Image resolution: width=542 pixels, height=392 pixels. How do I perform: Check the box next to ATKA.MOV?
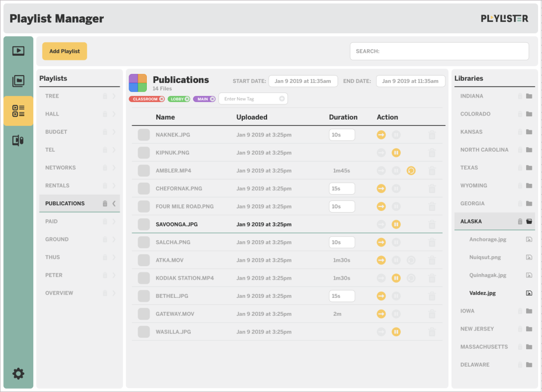144,260
